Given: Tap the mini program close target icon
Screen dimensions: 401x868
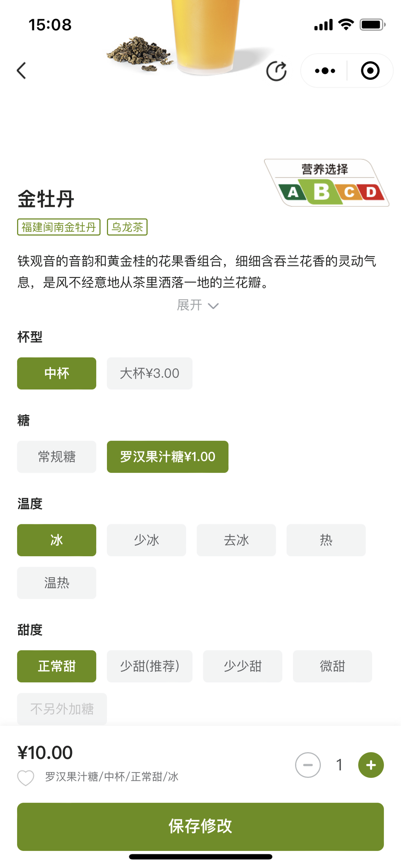Looking at the screenshot, I should 370,71.
